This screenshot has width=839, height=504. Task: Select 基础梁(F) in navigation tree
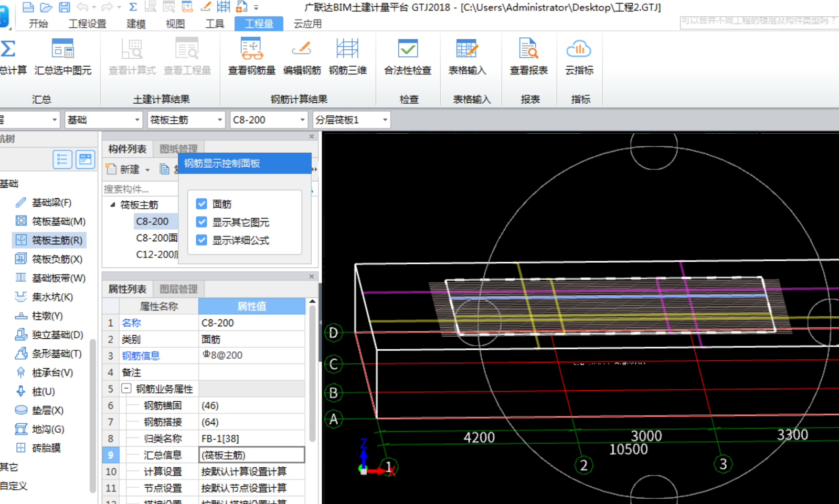[x=51, y=202]
